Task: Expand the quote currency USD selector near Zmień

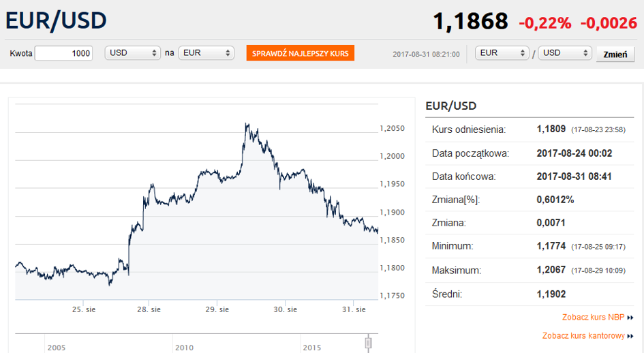Action: point(565,53)
